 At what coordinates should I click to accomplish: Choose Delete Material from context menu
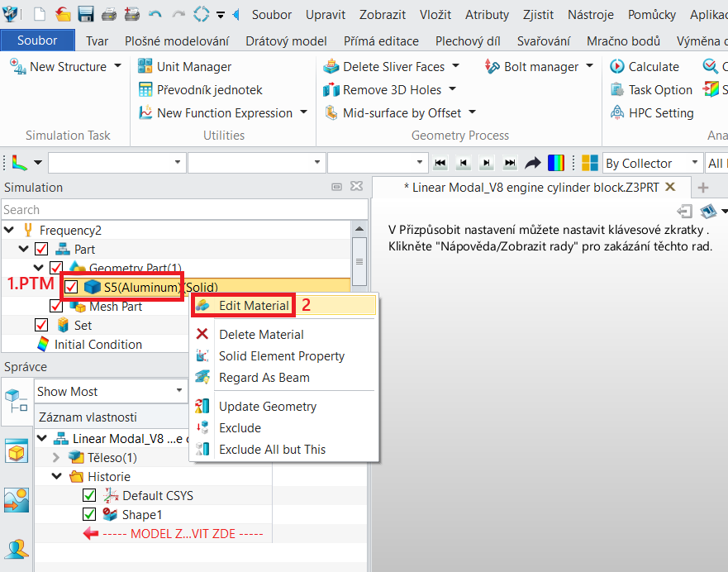pyautogui.click(x=283, y=334)
